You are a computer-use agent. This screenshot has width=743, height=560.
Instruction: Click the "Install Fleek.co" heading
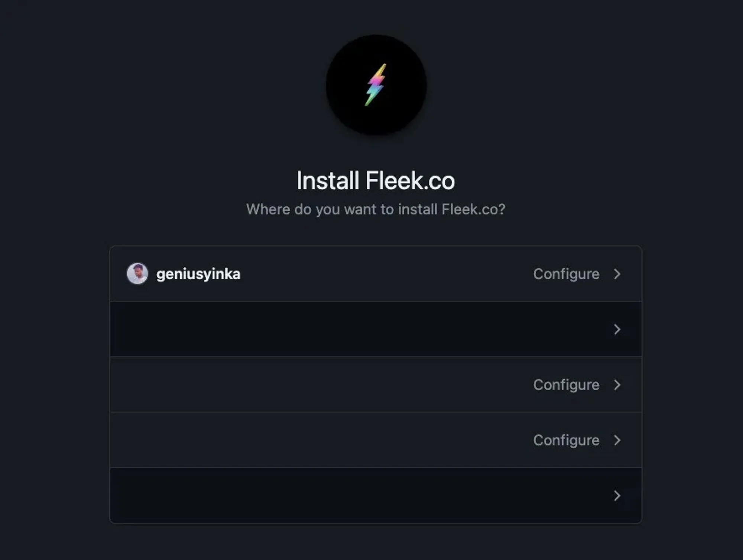coord(376,181)
